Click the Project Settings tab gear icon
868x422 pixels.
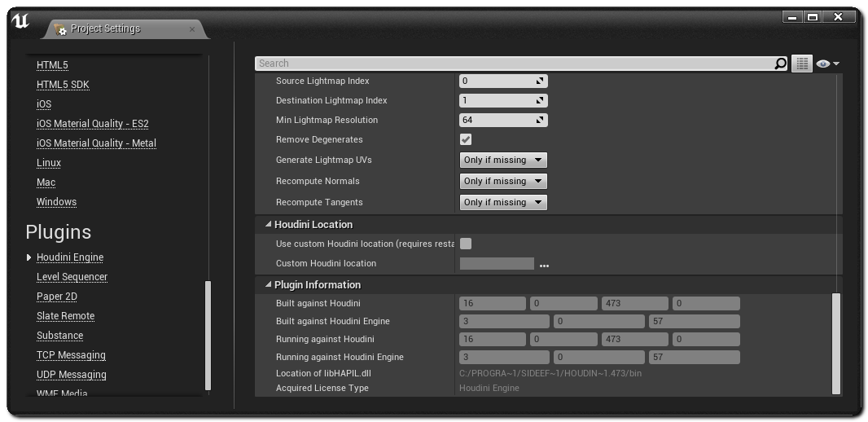click(x=59, y=29)
